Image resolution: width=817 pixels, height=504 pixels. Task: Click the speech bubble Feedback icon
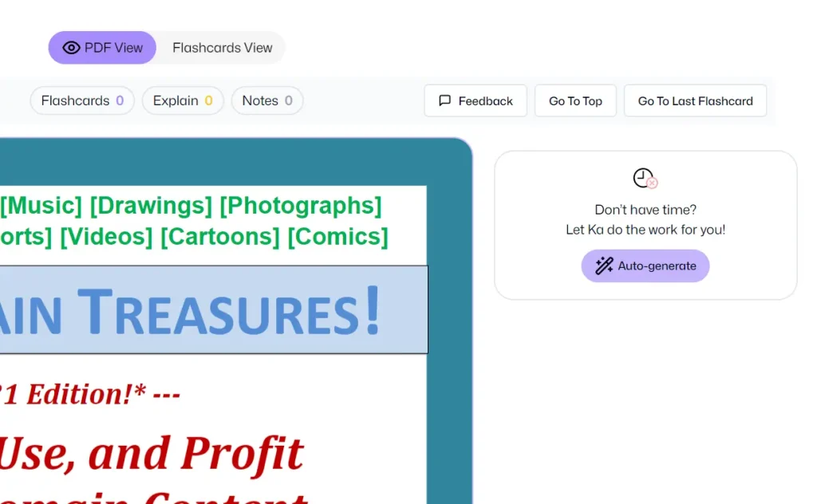[444, 100]
